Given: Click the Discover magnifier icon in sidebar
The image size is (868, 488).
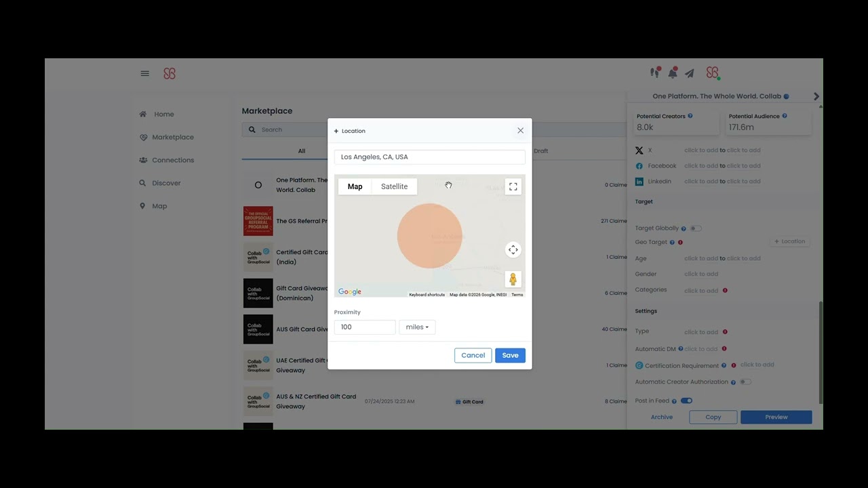Looking at the screenshot, I should point(142,183).
